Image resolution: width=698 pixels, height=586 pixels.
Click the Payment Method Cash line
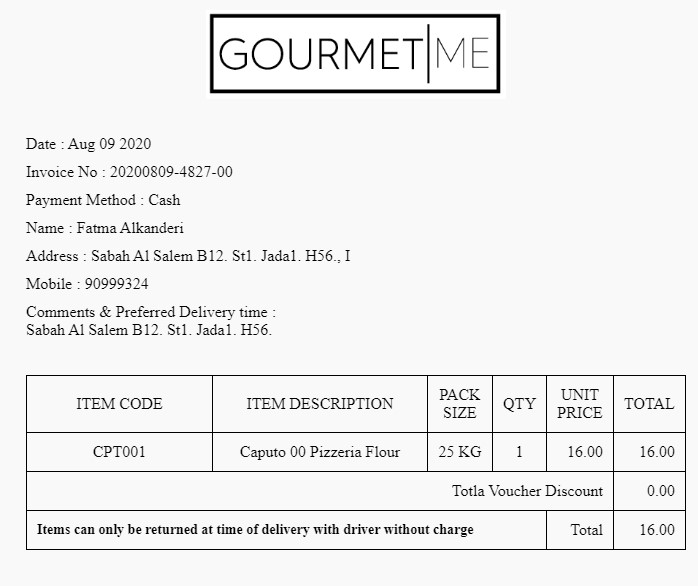coord(103,200)
